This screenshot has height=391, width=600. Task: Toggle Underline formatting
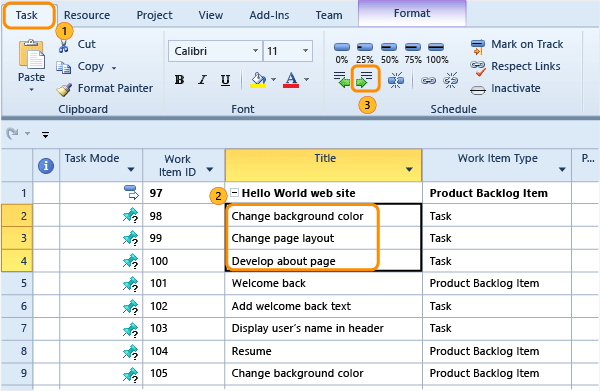[225, 80]
